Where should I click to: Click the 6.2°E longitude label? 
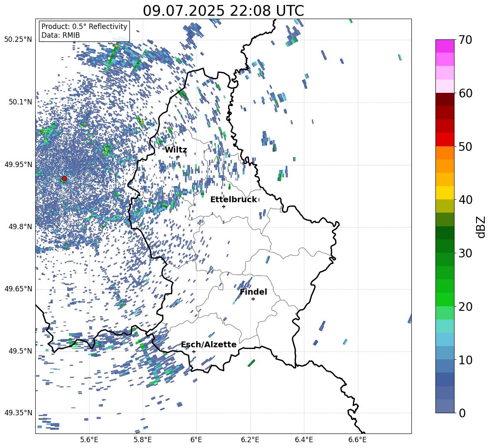pyautogui.click(x=250, y=440)
